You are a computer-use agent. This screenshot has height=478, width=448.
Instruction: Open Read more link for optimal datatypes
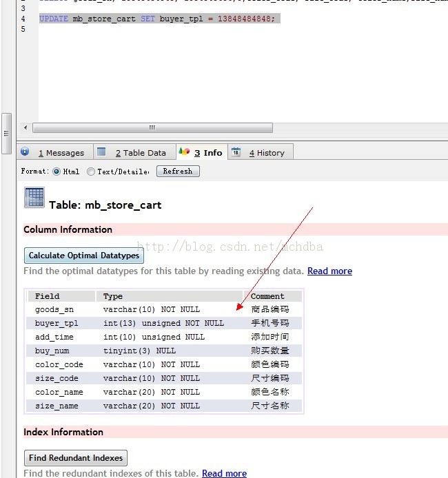point(329,271)
